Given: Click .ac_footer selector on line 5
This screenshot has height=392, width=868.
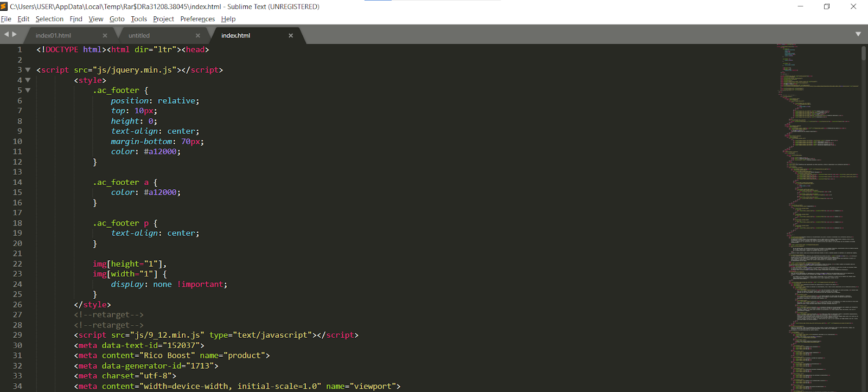Looking at the screenshot, I should (116, 91).
